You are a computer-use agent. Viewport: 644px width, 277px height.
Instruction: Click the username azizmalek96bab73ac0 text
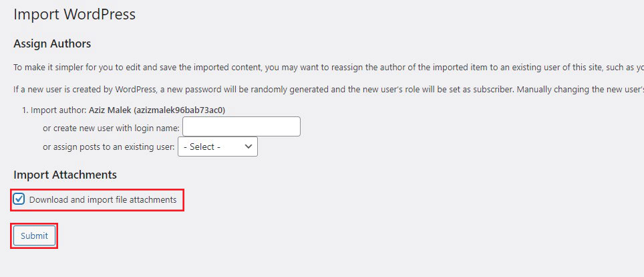180,110
